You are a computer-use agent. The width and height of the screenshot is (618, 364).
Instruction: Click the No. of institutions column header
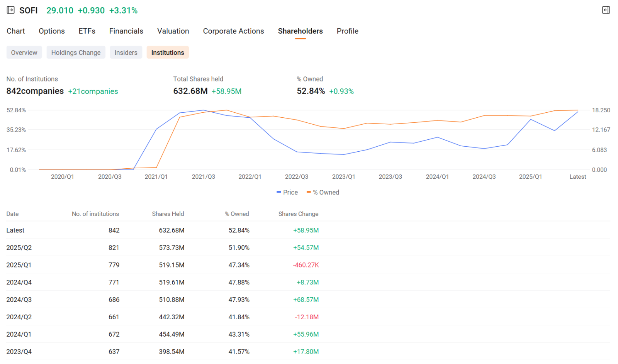coord(95,214)
